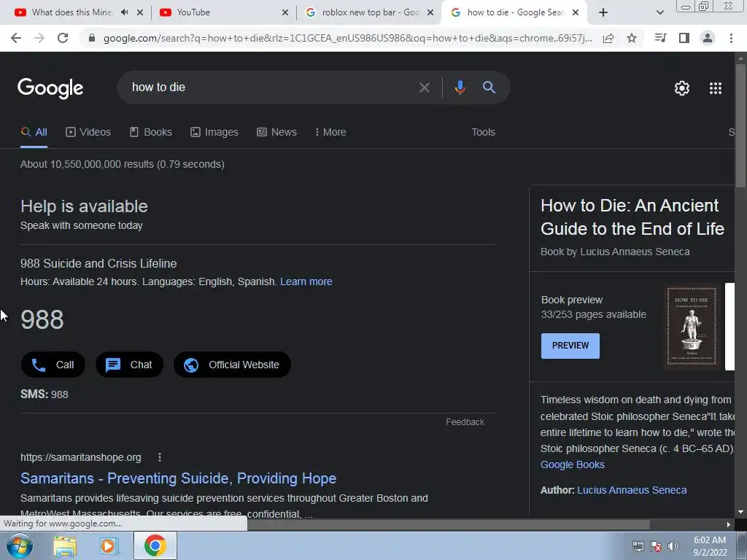Image resolution: width=747 pixels, height=560 pixels.
Task: Open Windows Explorer from taskbar
Action: click(65, 546)
